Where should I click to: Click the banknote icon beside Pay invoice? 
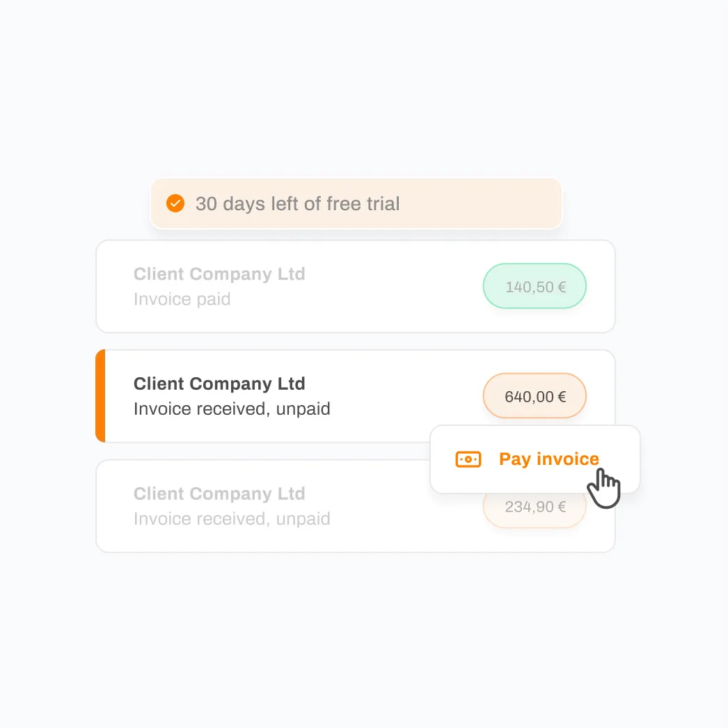pos(468,459)
